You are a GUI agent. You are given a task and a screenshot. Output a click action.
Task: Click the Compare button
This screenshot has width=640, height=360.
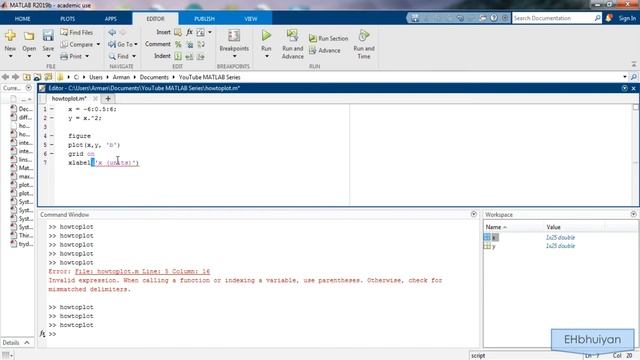tap(76, 44)
